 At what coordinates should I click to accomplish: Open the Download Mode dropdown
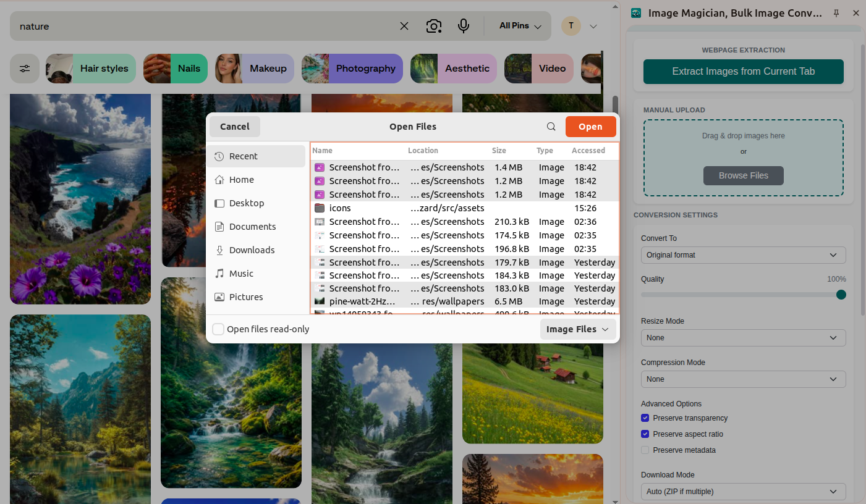744,492
